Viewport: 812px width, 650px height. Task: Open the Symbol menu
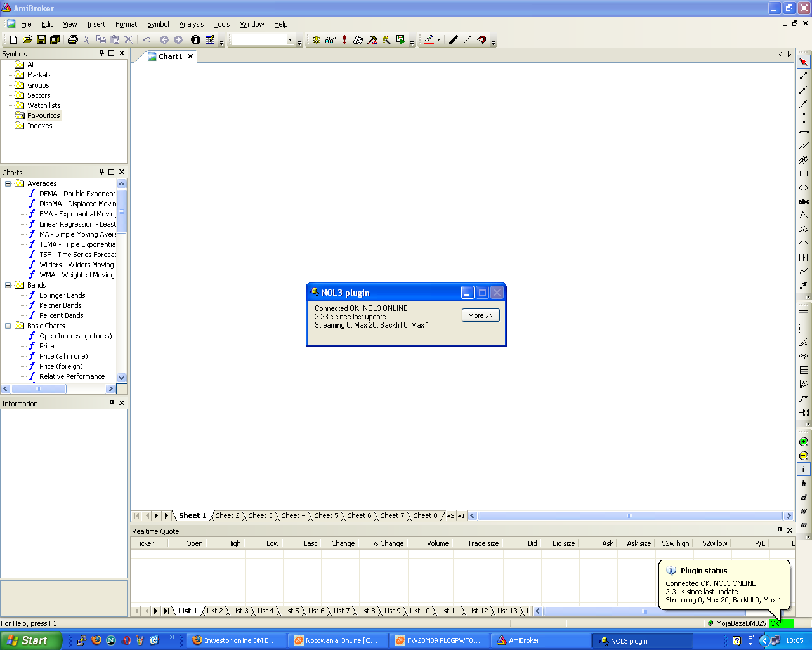point(158,24)
